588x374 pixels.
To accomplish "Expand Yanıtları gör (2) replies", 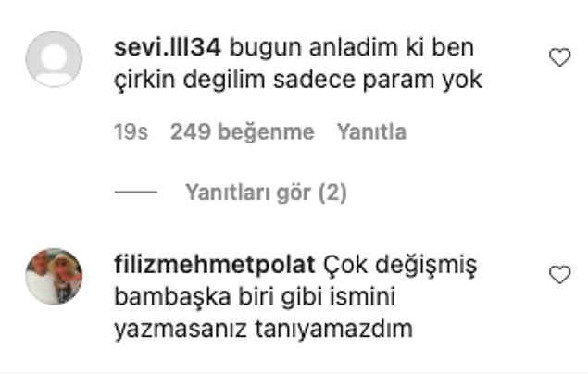I will pyautogui.click(x=266, y=193).
